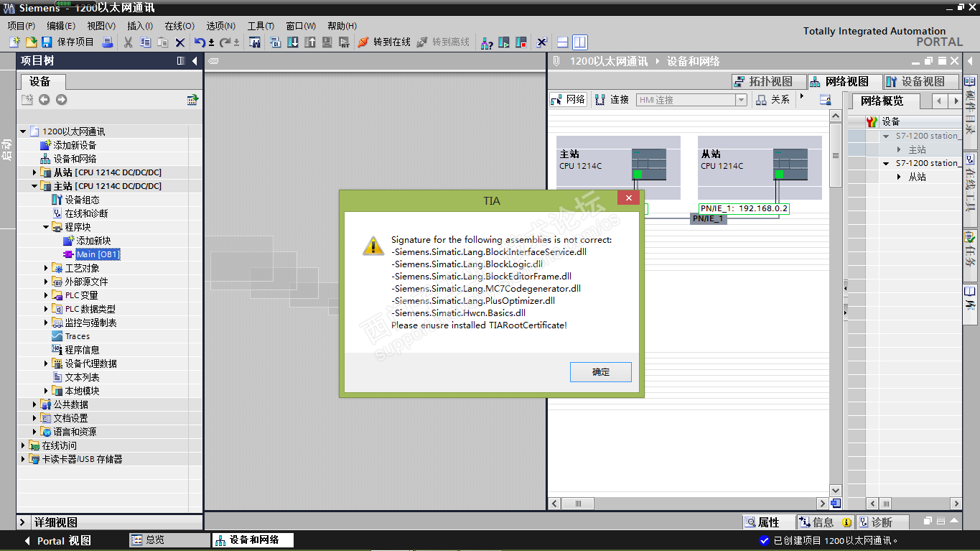This screenshot has height=551, width=980.
Task: Click the Paste toolbar icon
Action: pyautogui.click(x=163, y=42)
